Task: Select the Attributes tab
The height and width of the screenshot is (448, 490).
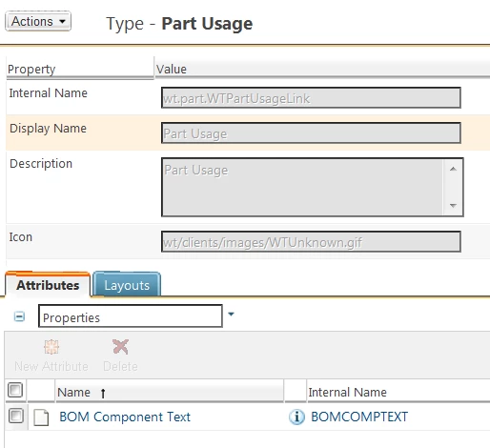Action: (x=48, y=285)
